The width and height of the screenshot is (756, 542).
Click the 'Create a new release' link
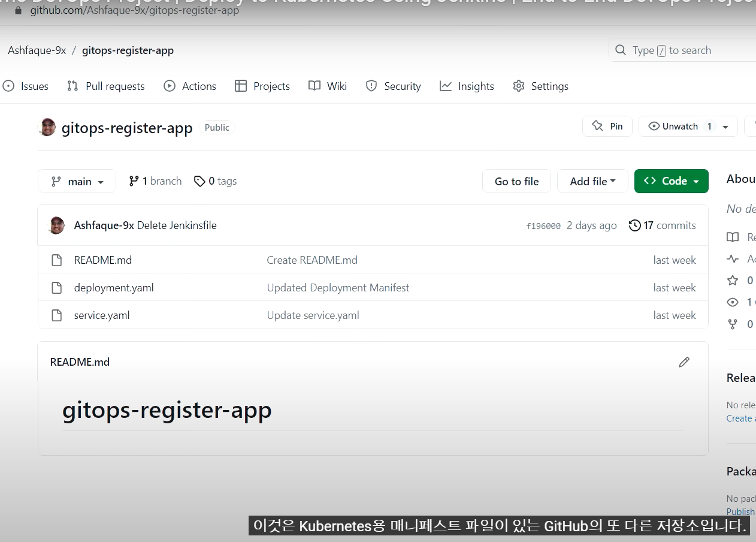click(x=741, y=418)
